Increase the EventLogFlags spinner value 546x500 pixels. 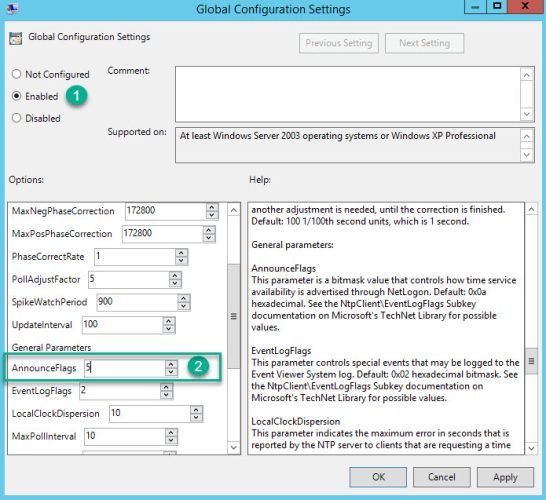[166, 387]
